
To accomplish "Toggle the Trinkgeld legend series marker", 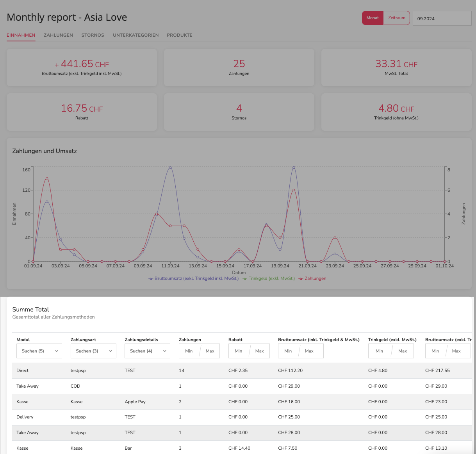I will [245, 279].
